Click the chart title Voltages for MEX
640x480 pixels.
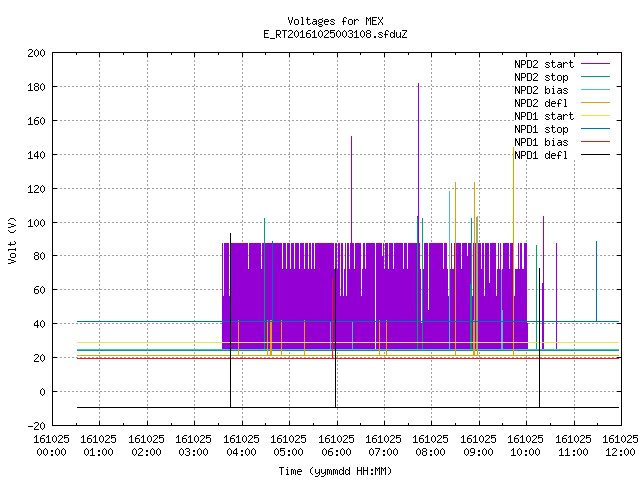click(x=335, y=21)
